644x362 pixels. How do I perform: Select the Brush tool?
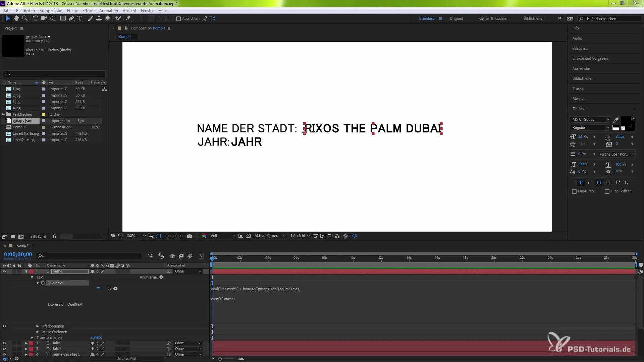click(x=91, y=18)
